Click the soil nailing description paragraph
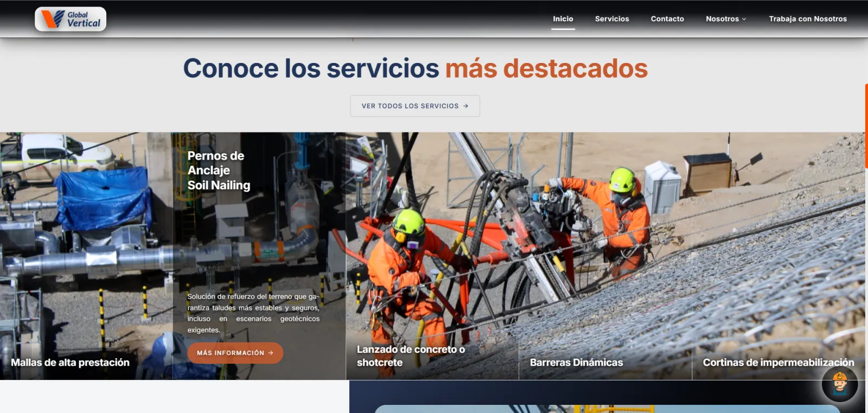868x413 pixels. pos(253,313)
